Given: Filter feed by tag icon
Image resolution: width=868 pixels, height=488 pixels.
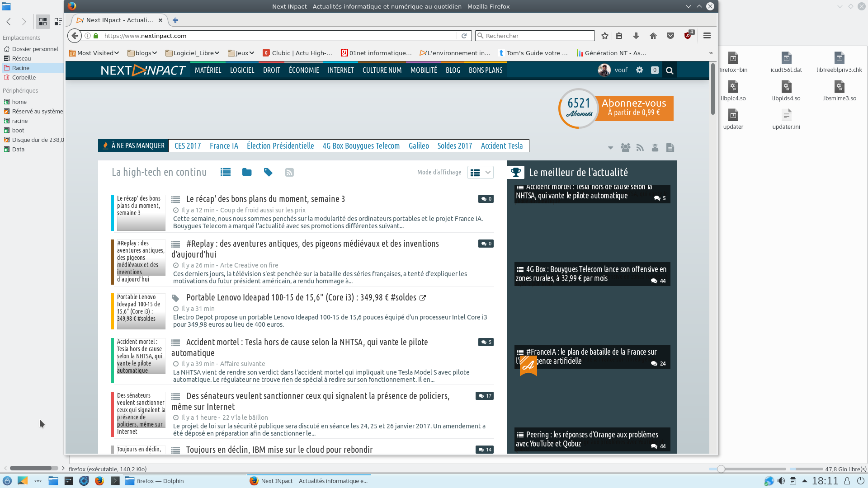Looking at the screenshot, I should [268, 172].
